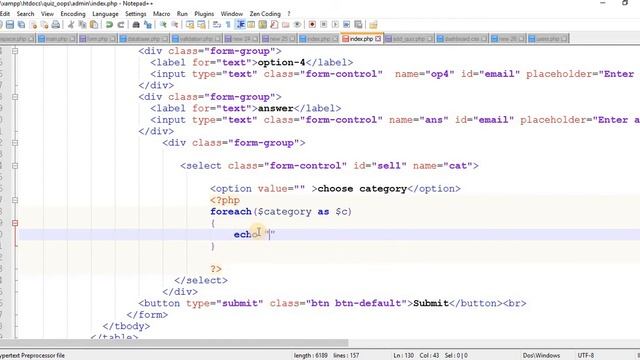Click the Close document toolbar icon
This screenshot has width=640, height=360.
(x=33, y=24)
